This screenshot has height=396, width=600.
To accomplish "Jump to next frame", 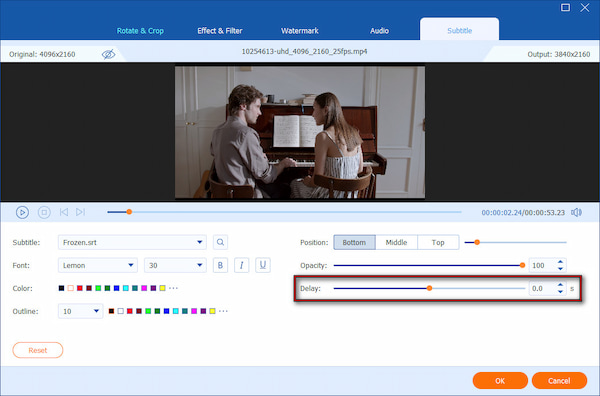I will pos(80,212).
